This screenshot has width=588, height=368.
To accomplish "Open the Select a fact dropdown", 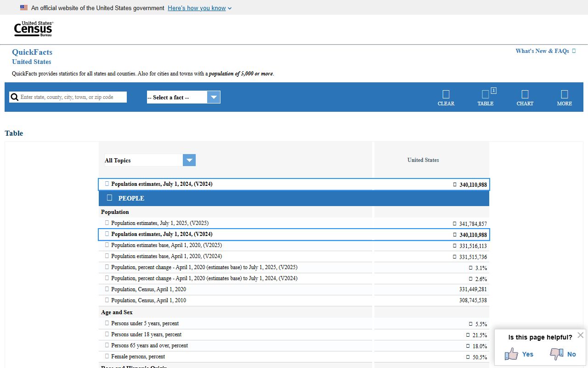I will tap(184, 97).
